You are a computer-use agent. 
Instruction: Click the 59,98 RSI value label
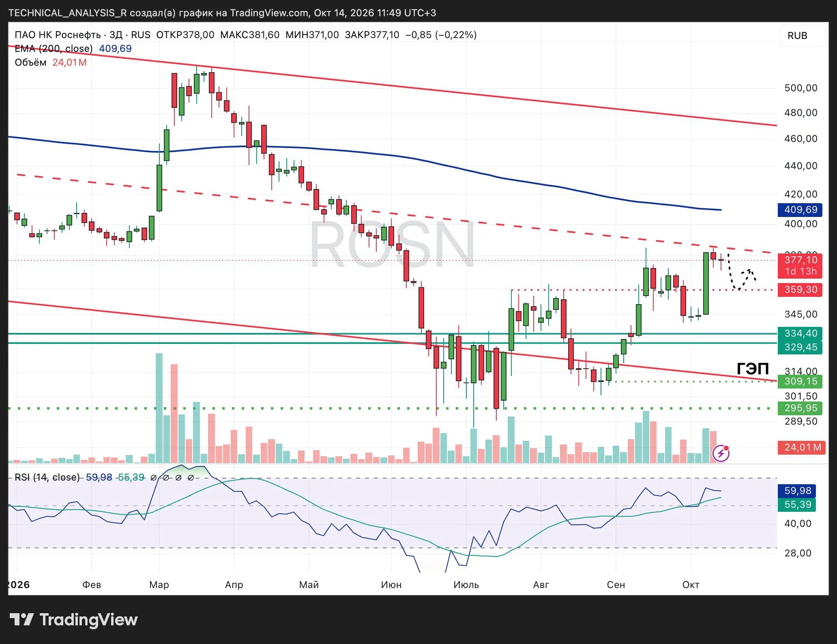797,491
